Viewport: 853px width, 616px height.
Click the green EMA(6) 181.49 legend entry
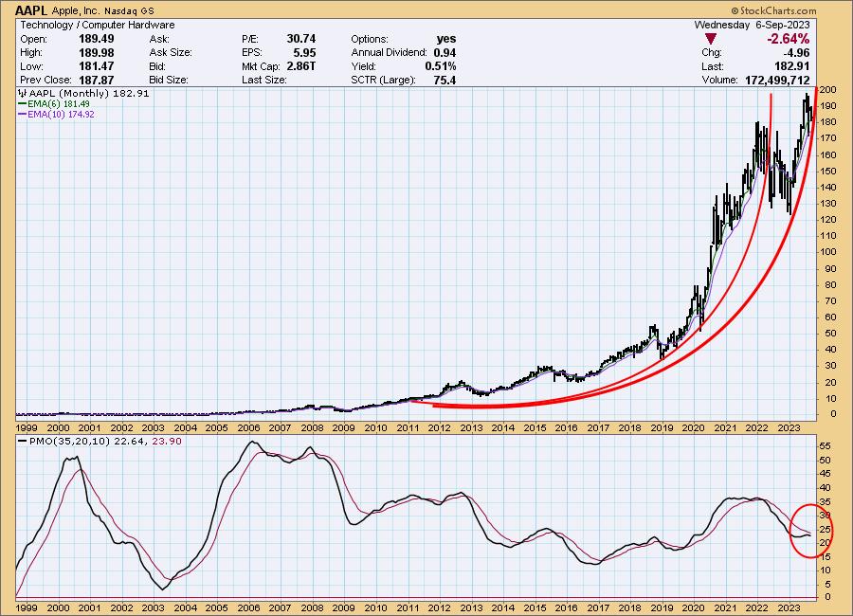click(x=54, y=103)
